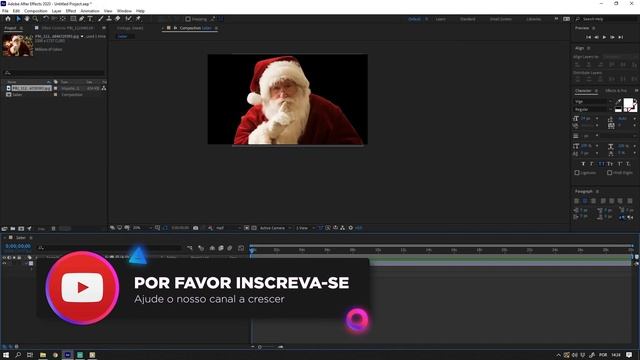Select the Type text tool
Image resolution: width=640 pixels, height=360 pixels.
pyautogui.click(x=90, y=19)
